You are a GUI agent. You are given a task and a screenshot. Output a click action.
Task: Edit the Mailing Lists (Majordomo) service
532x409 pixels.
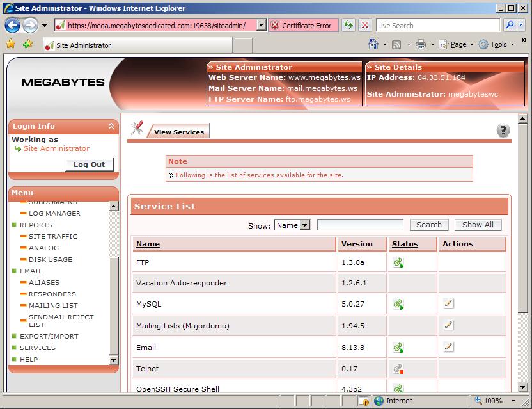click(x=448, y=325)
